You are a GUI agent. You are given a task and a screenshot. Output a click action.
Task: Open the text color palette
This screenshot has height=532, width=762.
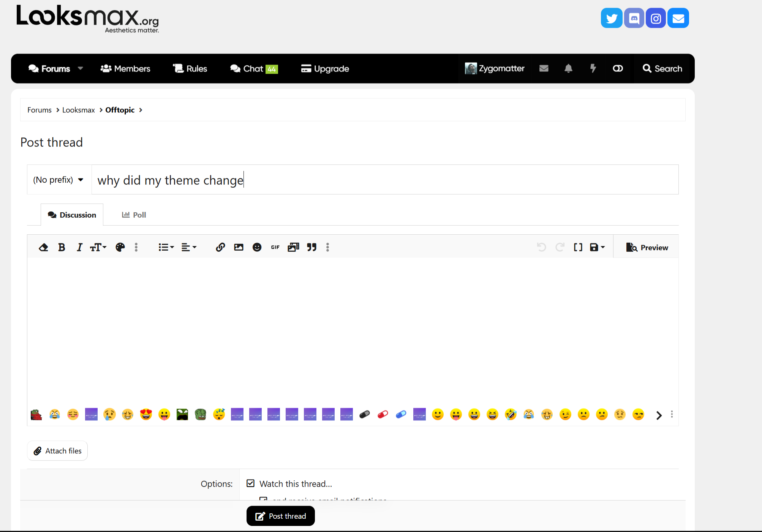coord(120,248)
